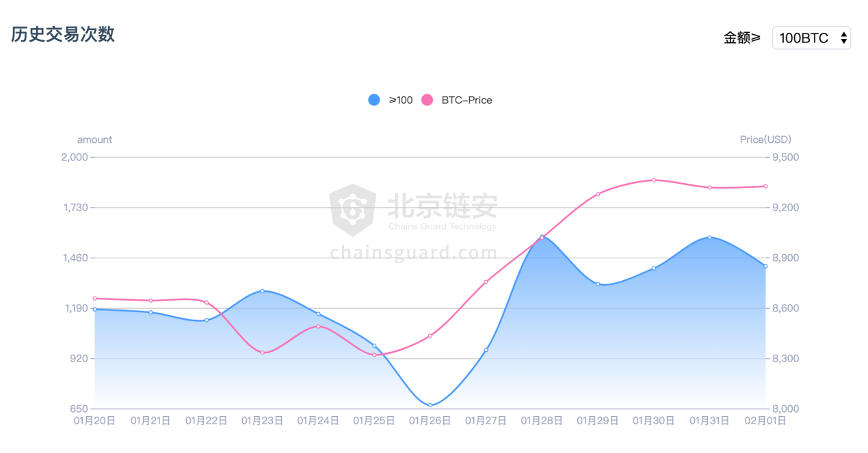
Task: Click the 金额≥ label
Action: pos(742,38)
